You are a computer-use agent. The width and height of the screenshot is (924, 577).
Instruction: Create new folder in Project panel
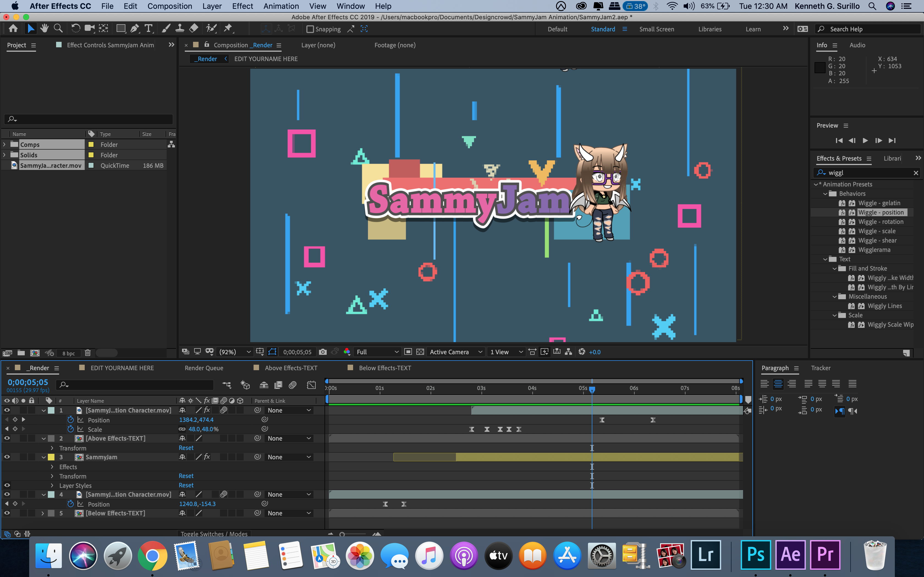(21, 353)
